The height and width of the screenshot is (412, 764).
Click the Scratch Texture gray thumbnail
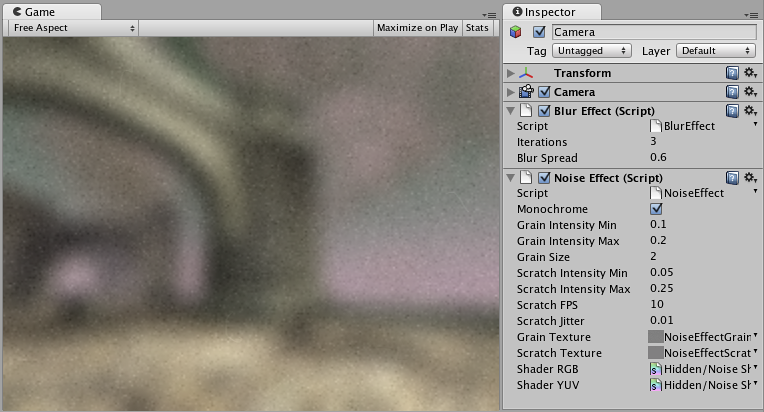coord(656,353)
